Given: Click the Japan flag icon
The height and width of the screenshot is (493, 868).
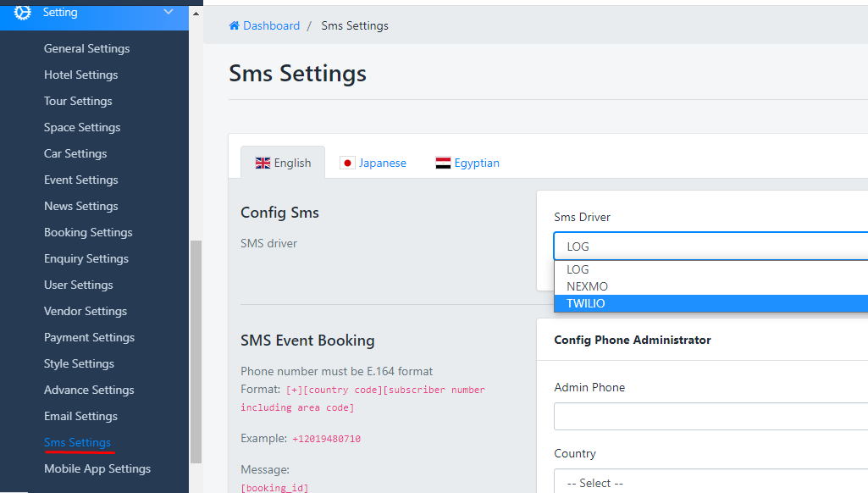Looking at the screenshot, I should coord(347,163).
